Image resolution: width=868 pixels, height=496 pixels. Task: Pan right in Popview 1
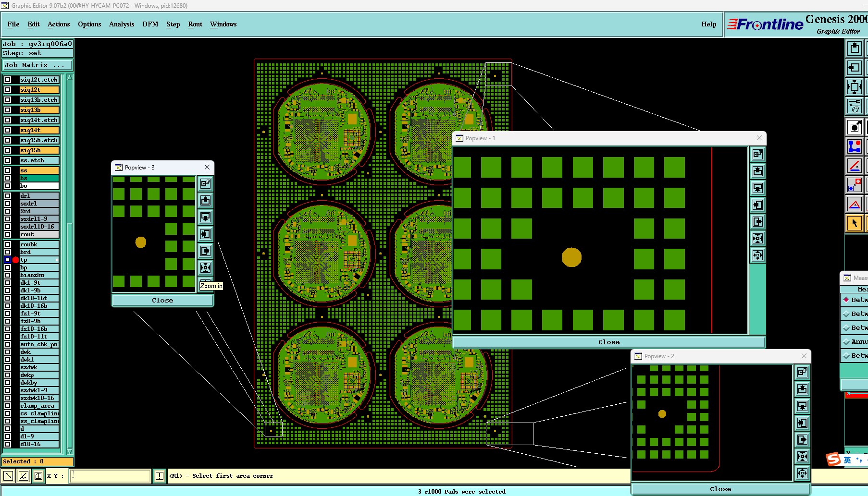pyautogui.click(x=757, y=222)
